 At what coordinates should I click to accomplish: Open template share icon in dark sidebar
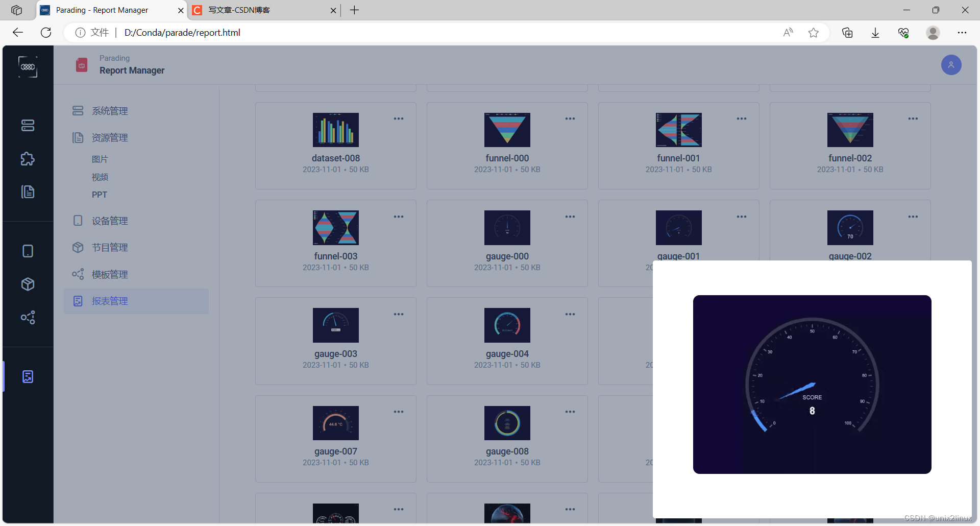[x=28, y=317]
